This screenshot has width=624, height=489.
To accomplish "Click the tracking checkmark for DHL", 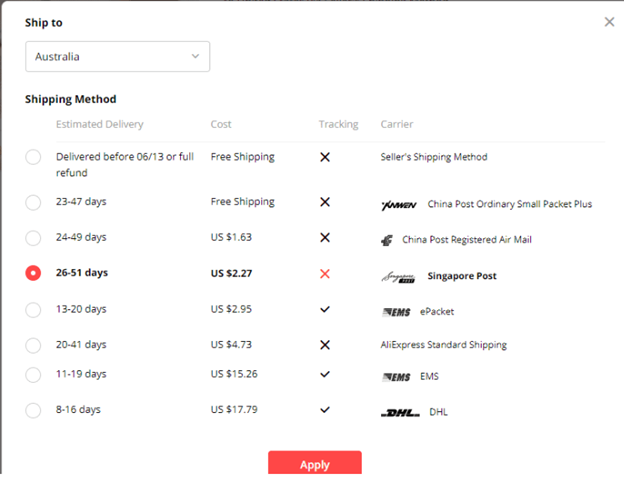I will point(324,409).
